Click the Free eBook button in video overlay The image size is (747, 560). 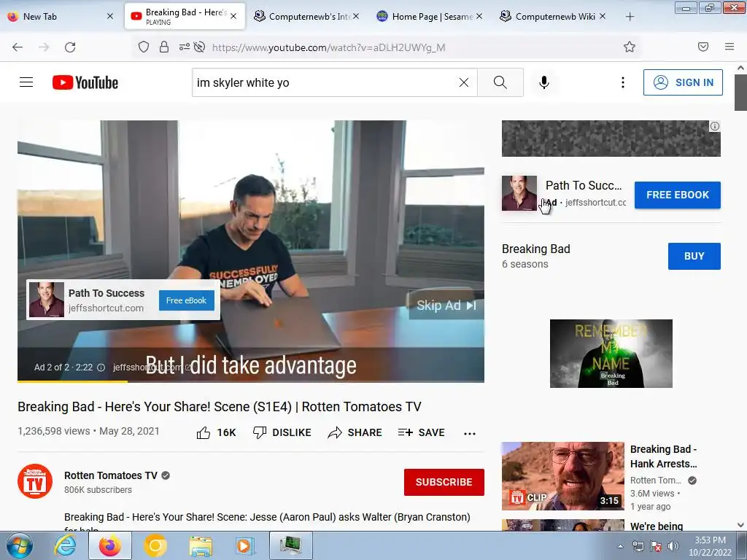(x=186, y=300)
